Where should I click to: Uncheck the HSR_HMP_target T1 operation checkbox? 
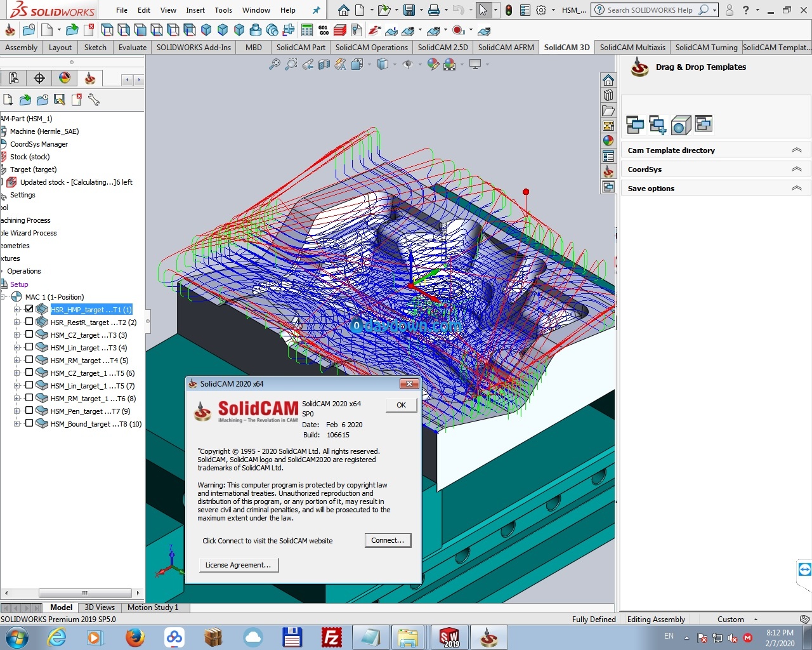click(29, 309)
